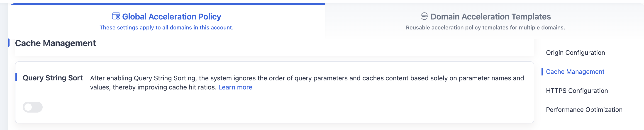Image resolution: width=644 pixels, height=130 pixels.
Task: Click the Global Acceleration Policy tab icon
Action: (116, 16)
